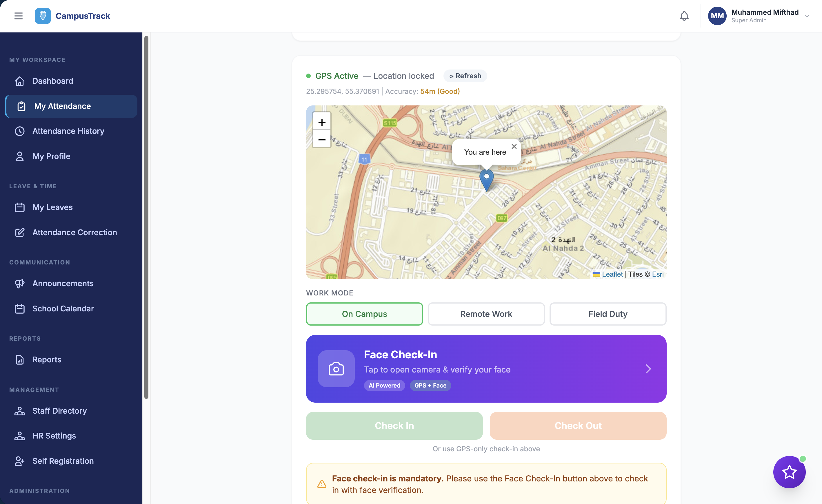
Task: Expand Face Check-In with chevron arrow
Action: coord(648,369)
